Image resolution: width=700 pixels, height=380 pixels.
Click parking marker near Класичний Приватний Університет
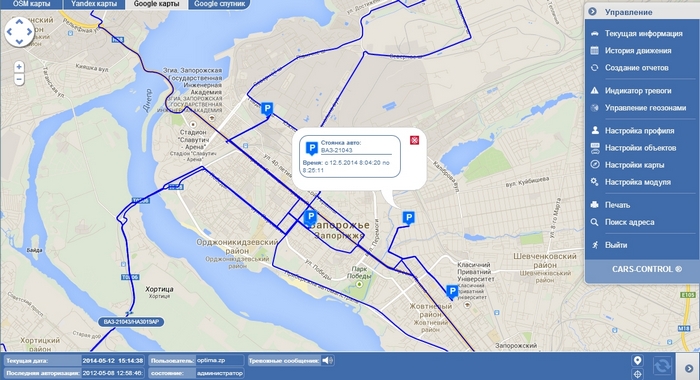[x=452, y=292]
